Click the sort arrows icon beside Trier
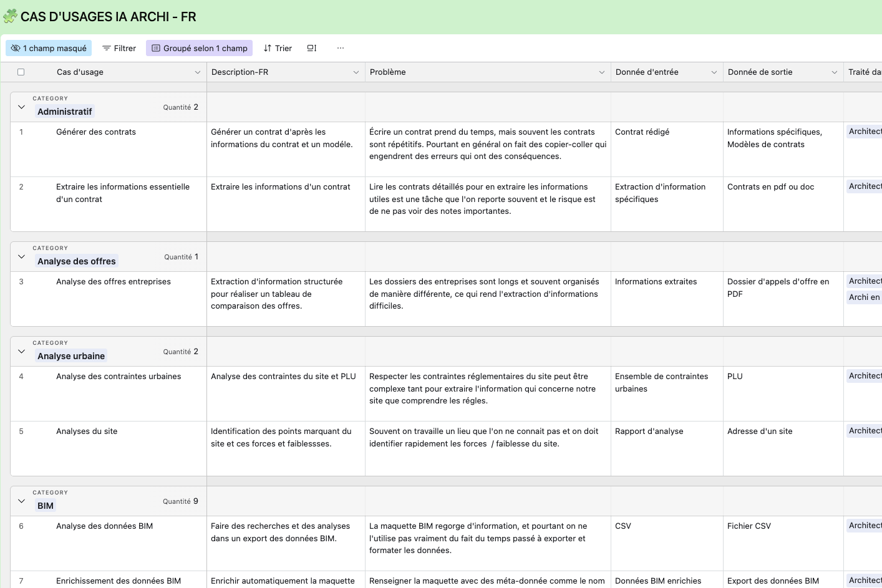This screenshot has height=588, width=882. (267, 48)
